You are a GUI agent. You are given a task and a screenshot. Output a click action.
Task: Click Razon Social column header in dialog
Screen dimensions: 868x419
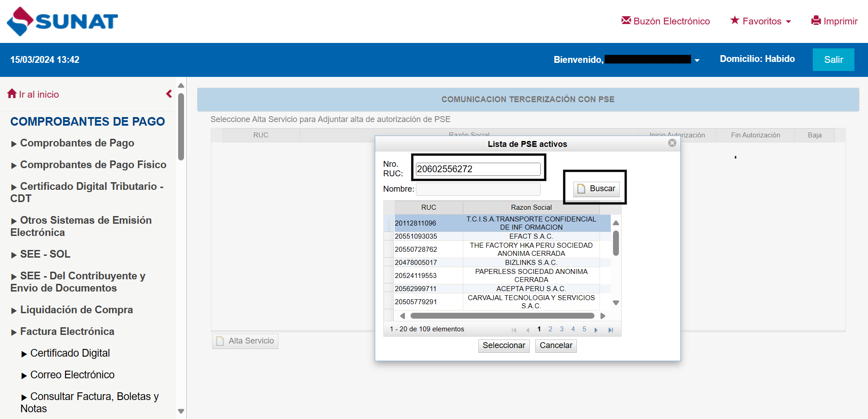coord(531,207)
